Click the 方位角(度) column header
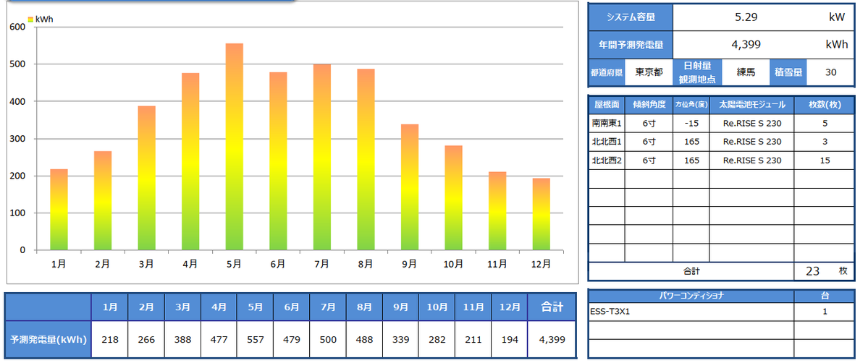The width and height of the screenshot is (868, 363). [691, 105]
